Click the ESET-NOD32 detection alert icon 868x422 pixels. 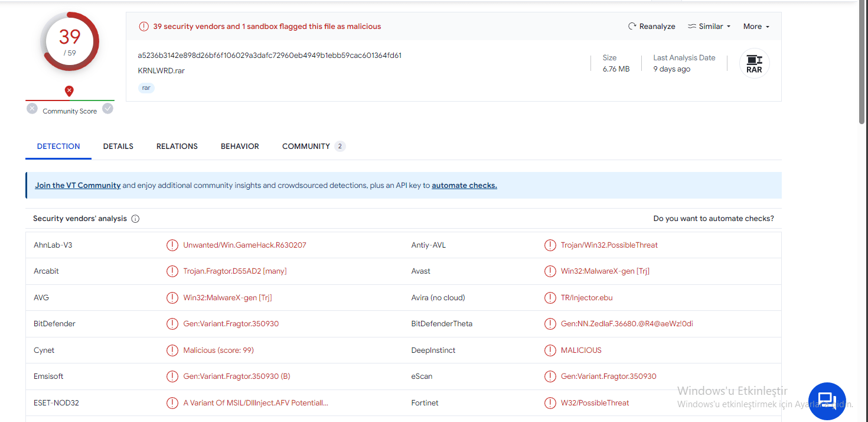tap(172, 403)
